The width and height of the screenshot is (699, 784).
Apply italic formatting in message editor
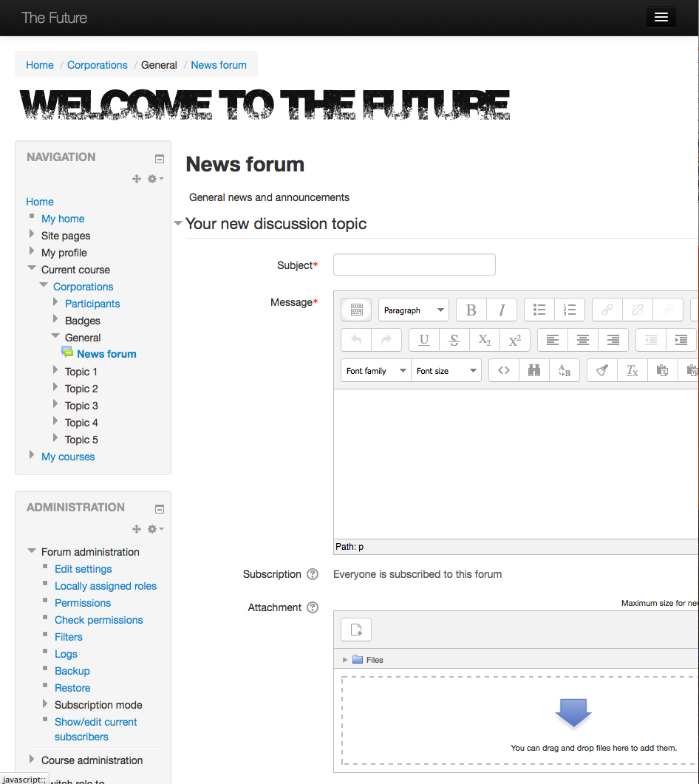[502, 310]
